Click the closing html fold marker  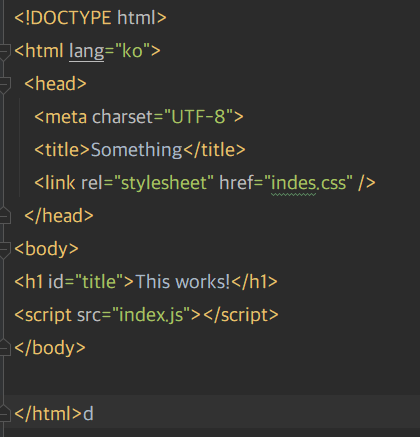coord(4,414)
